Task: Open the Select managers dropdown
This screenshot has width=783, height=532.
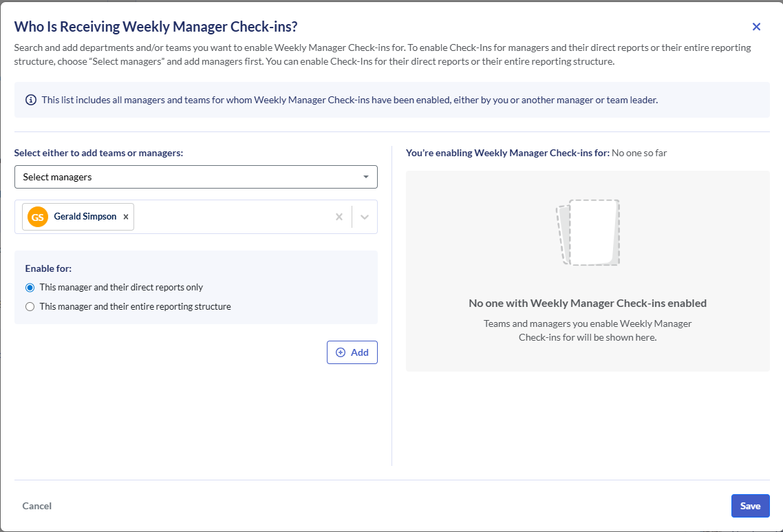Action: click(195, 177)
